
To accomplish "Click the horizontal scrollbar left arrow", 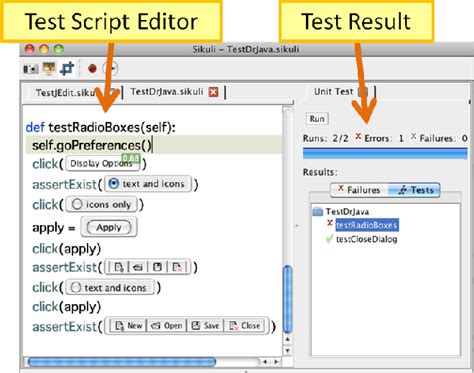I will pos(265,362).
